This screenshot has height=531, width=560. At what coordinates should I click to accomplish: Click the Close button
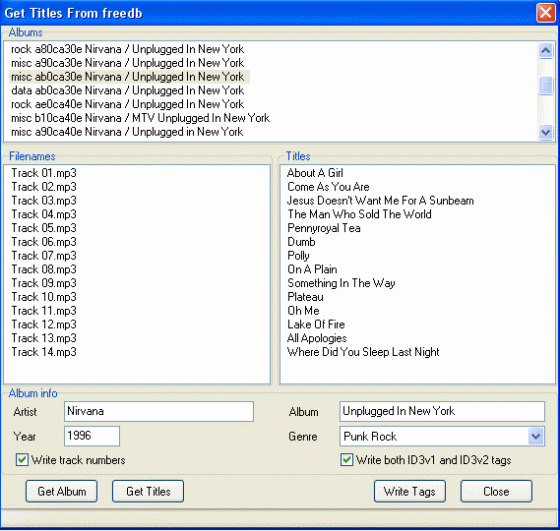pos(496,491)
